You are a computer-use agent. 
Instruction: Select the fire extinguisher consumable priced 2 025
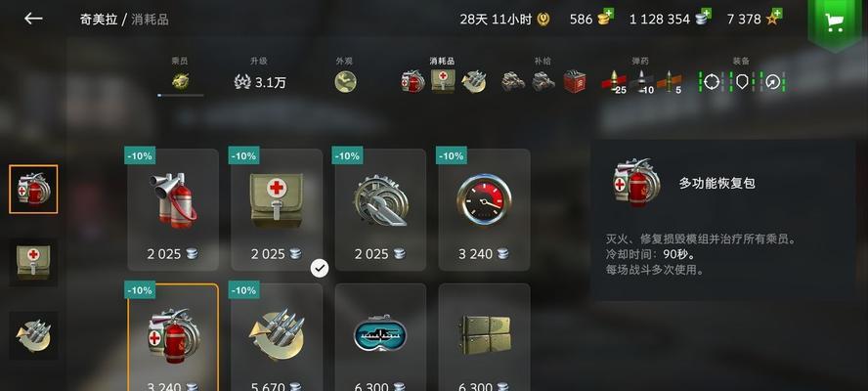pos(173,210)
